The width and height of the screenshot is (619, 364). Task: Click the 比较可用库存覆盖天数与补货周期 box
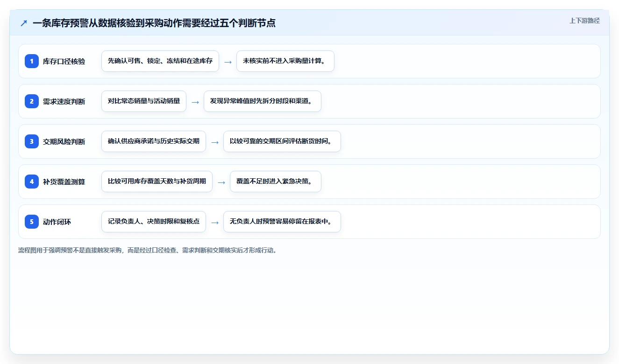click(x=157, y=182)
